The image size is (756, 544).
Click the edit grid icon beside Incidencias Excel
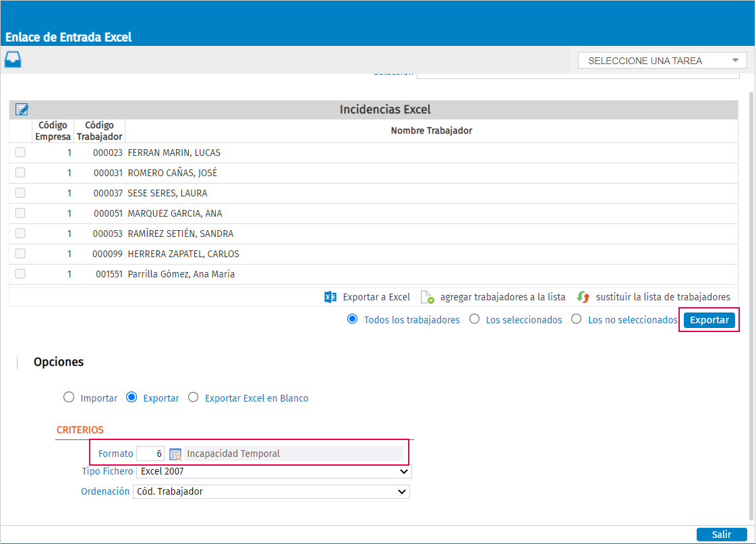point(22,109)
